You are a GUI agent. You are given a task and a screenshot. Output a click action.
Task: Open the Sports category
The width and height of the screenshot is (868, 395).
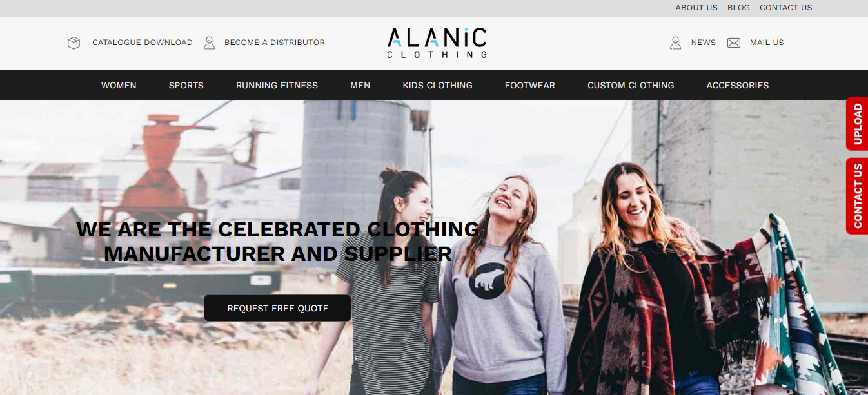186,85
